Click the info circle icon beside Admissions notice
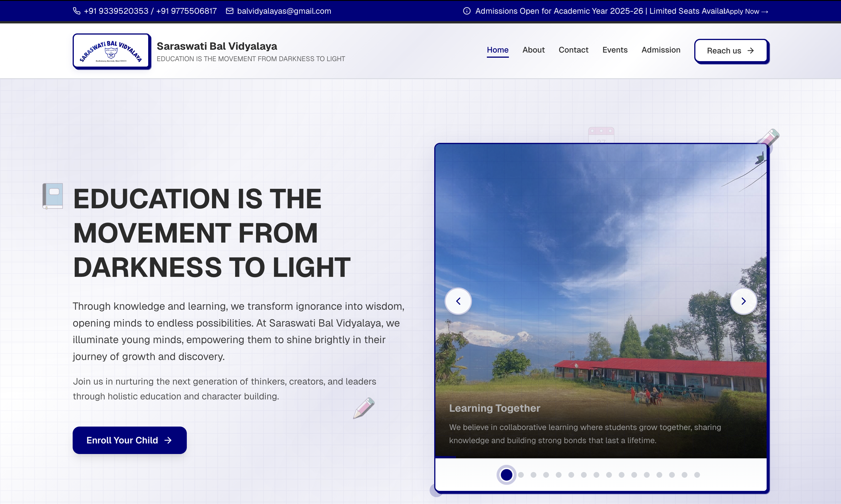Screen dimensions: 841x504 467,11
